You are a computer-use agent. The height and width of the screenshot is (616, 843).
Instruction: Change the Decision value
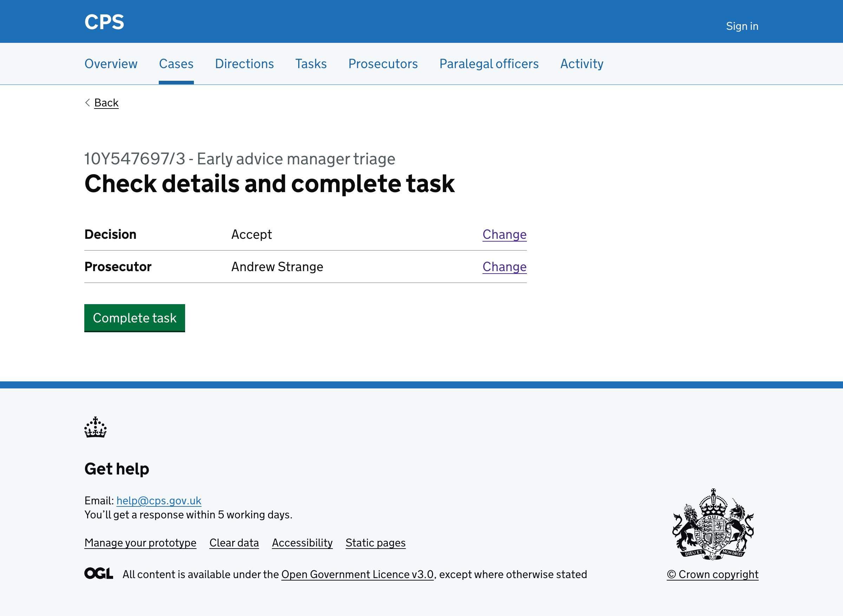point(504,235)
